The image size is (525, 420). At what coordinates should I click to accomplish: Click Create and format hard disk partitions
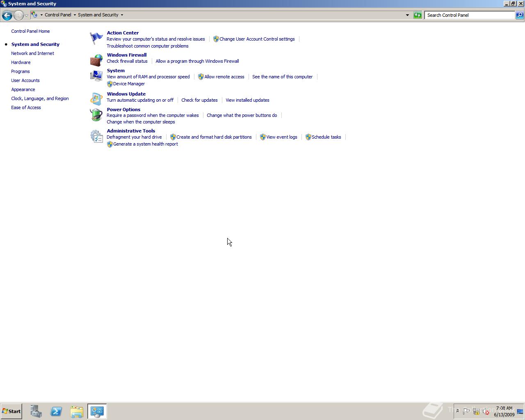click(x=214, y=137)
